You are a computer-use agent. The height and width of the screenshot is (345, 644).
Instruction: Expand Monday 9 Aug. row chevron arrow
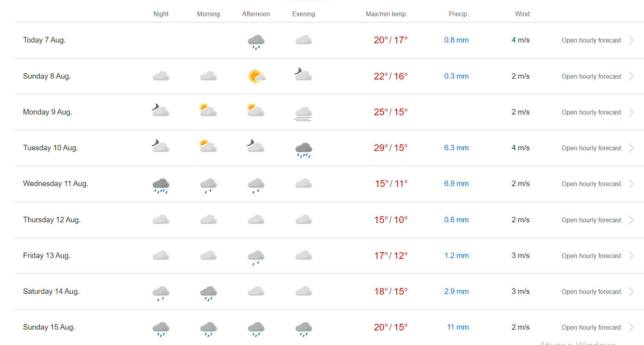pyautogui.click(x=631, y=112)
